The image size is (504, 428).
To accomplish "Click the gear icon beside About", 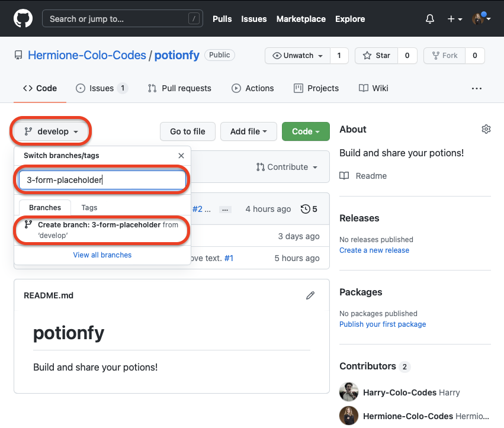I will click(x=486, y=129).
